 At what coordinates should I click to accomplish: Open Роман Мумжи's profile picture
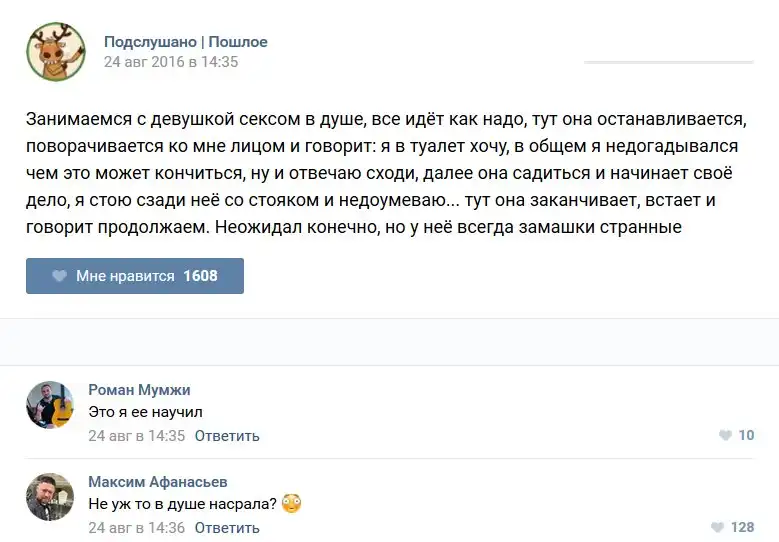click(50, 405)
